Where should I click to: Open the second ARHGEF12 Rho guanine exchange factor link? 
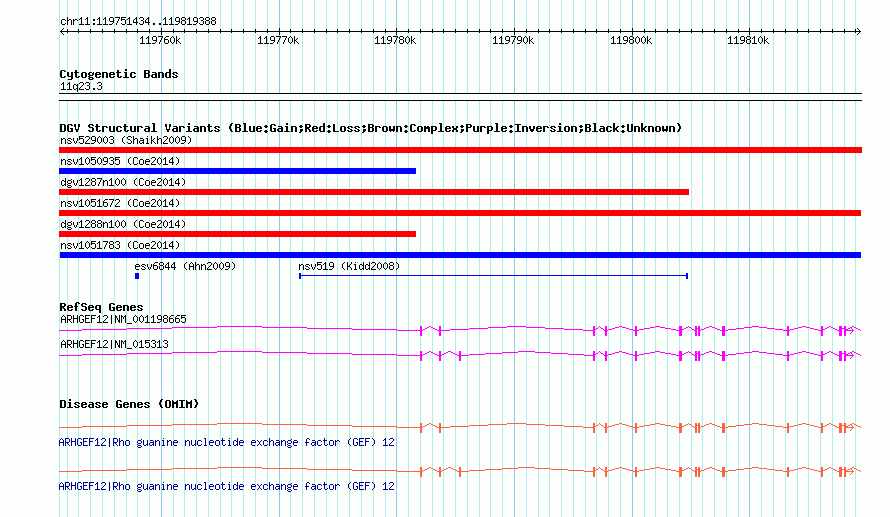[x=226, y=486]
